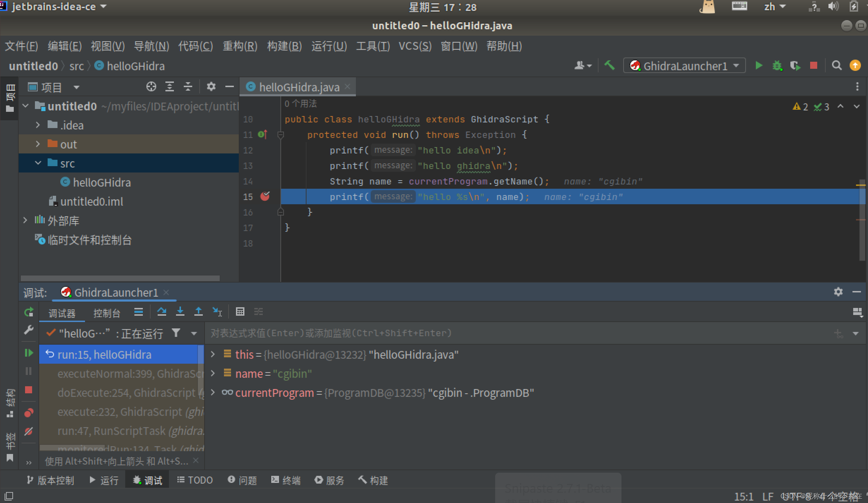Mute all breakpoints in debug sidebar
This screenshot has height=503, width=868.
click(29, 431)
